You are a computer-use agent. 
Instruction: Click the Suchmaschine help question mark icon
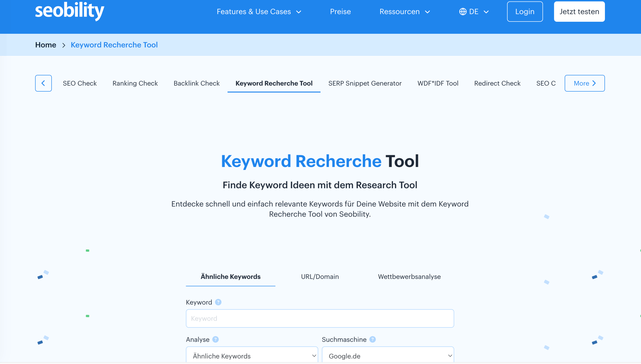(x=372, y=339)
